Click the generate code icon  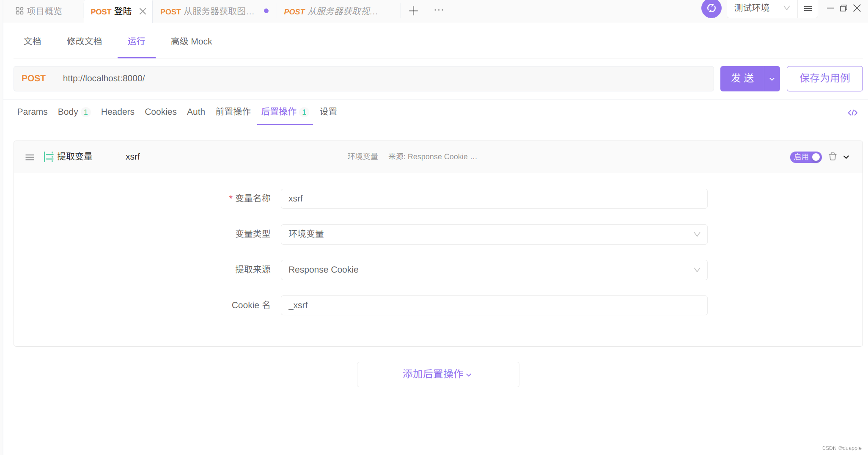[x=853, y=113]
